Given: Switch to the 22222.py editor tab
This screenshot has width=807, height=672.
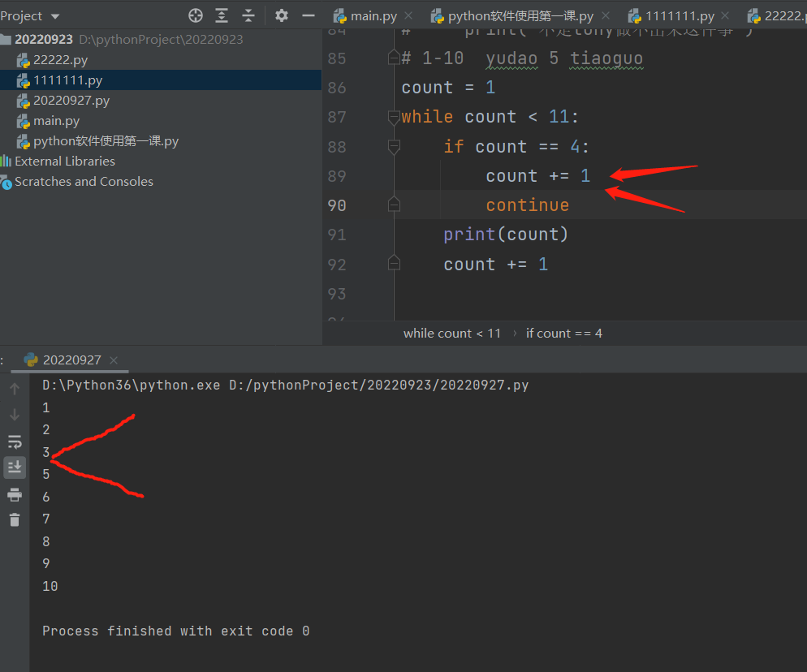Looking at the screenshot, I should click(x=776, y=16).
